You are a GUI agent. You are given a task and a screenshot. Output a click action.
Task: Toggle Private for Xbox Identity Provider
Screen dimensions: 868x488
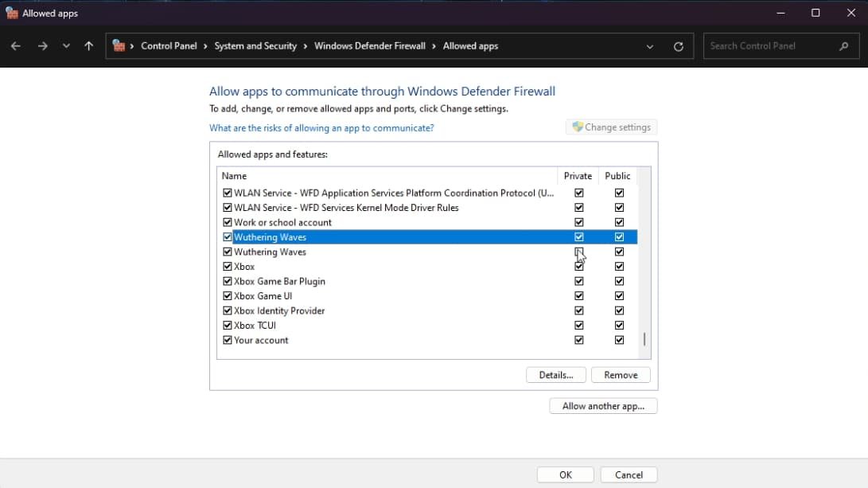579,310
